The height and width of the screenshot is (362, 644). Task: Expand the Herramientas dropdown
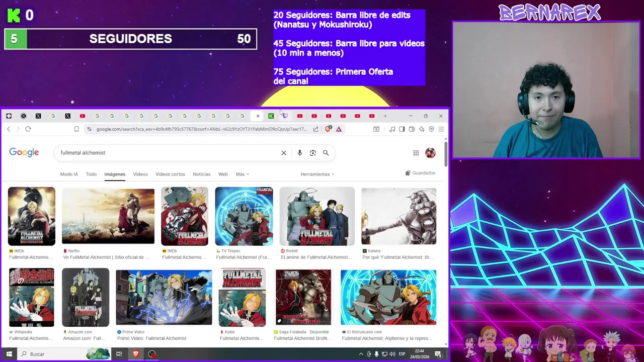point(317,174)
